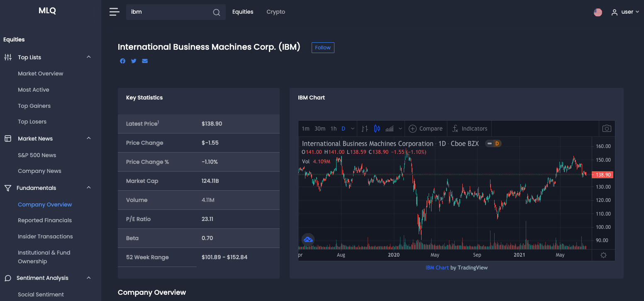Screen dimensions: 644x301
Task: Select the Candles chart style icon
Action: click(377, 129)
